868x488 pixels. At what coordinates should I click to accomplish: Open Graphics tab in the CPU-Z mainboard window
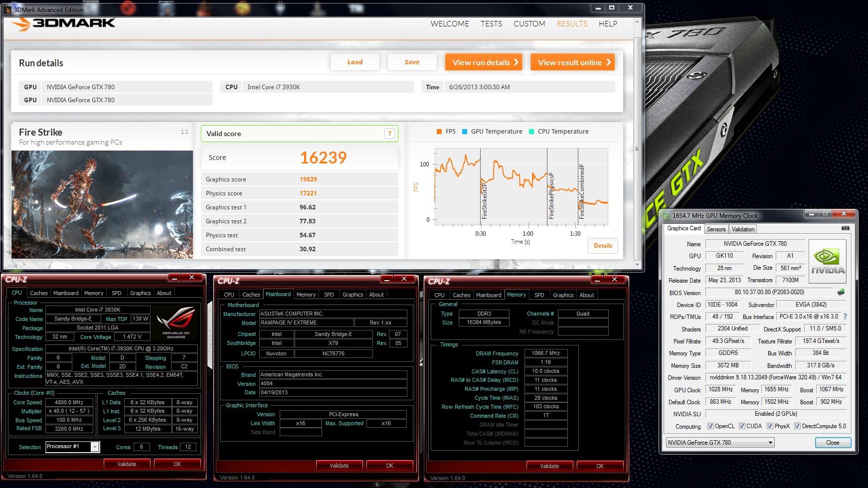click(x=352, y=295)
